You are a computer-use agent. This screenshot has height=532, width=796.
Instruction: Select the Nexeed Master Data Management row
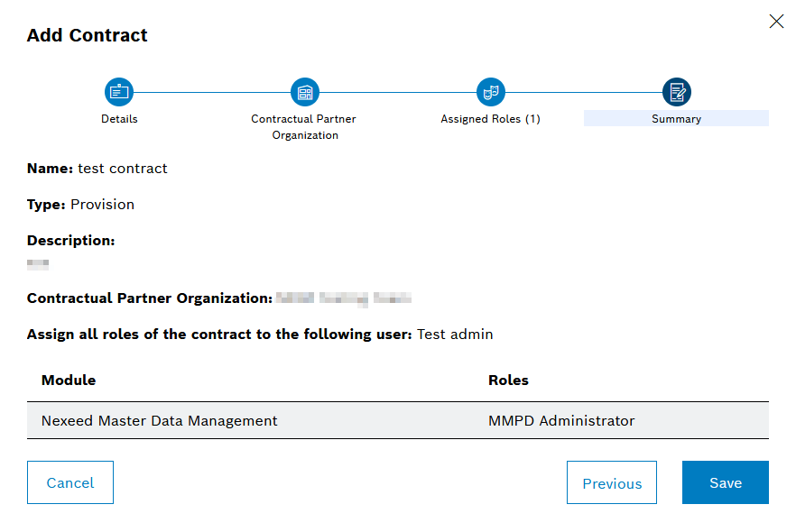click(x=159, y=420)
